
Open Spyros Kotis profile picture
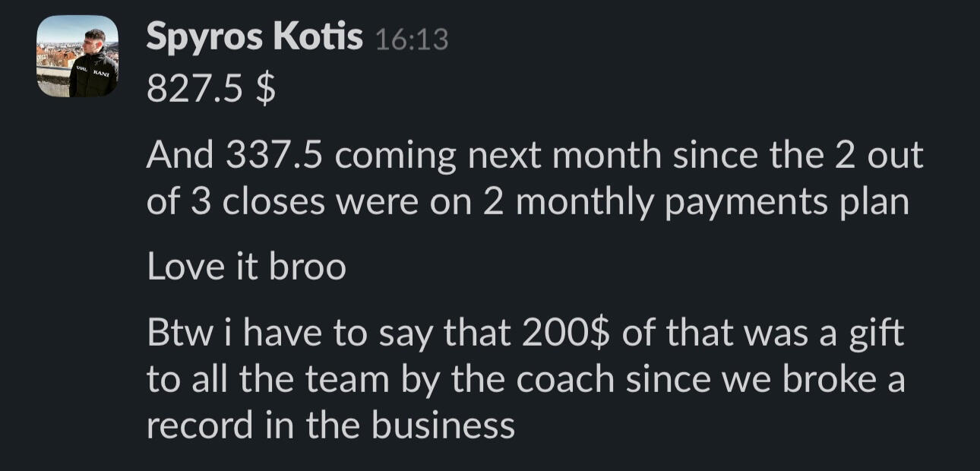pos(77,58)
